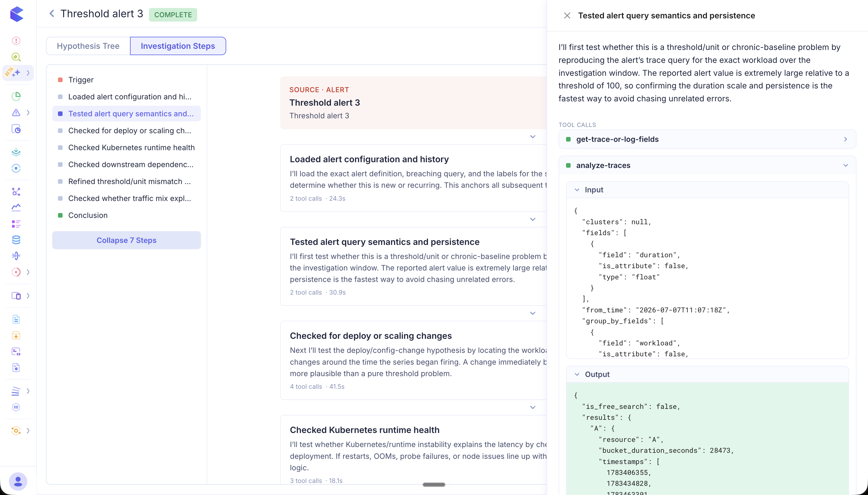Image resolution: width=868 pixels, height=495 pixels.
Task: Click the chevron below the Source Alert card
Action: [532, 137]
